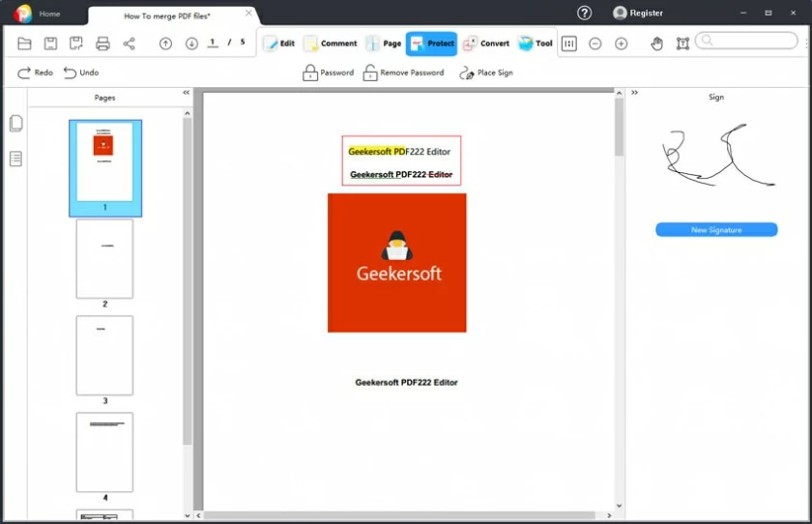Click Register in the title bar
This screenshot has height=524, width=812.
638,13
